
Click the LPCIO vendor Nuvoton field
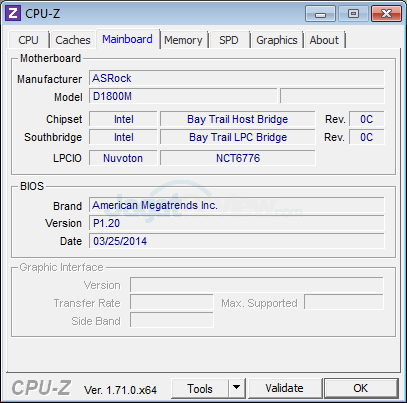pyautogui.click(x=123, y=158)
